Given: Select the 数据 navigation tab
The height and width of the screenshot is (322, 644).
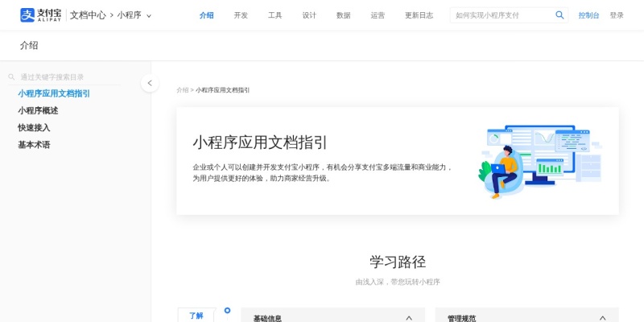Looking at the screenshot, I should coord(344,15).
